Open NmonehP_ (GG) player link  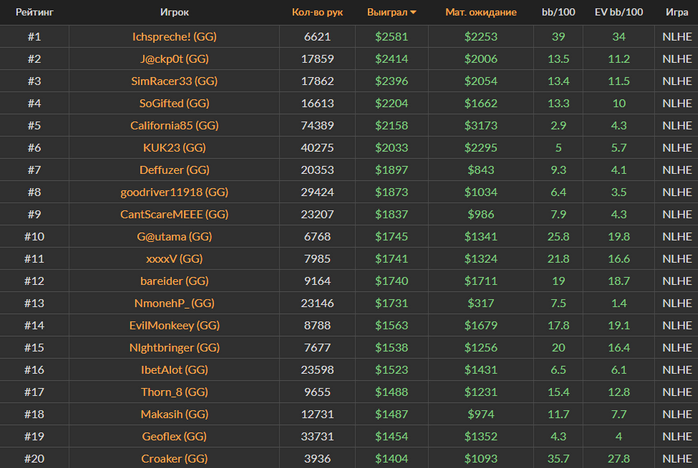pyautogui.click(x=174, y=303)
